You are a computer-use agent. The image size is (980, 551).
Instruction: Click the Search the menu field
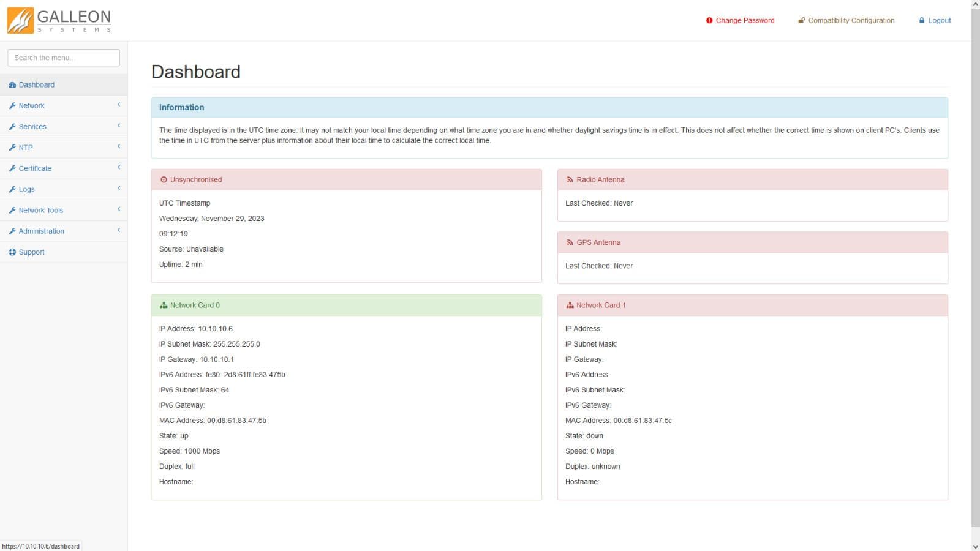point(64,58)
